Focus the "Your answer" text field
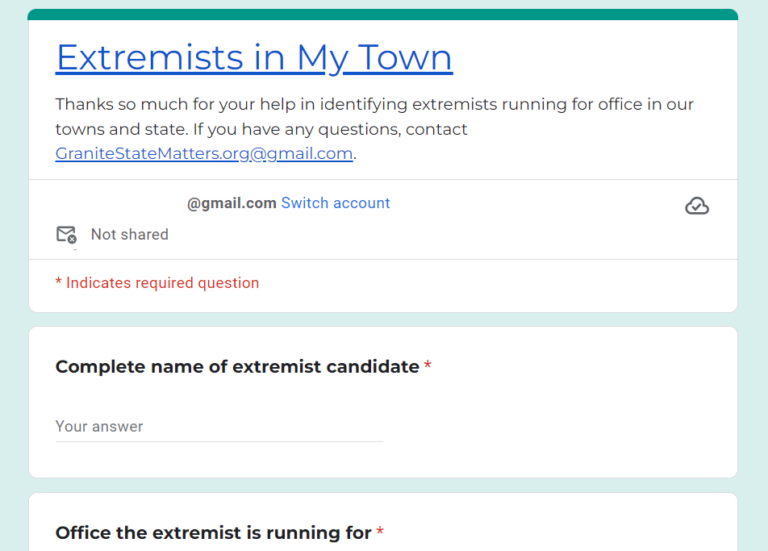This screenshot has width=768, height=551. (x=218, y=426)
